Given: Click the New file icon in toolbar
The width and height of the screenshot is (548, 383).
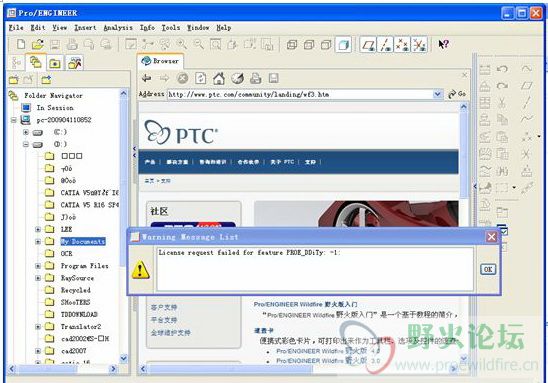Looking at the screenshot, I should click(21, 45).
